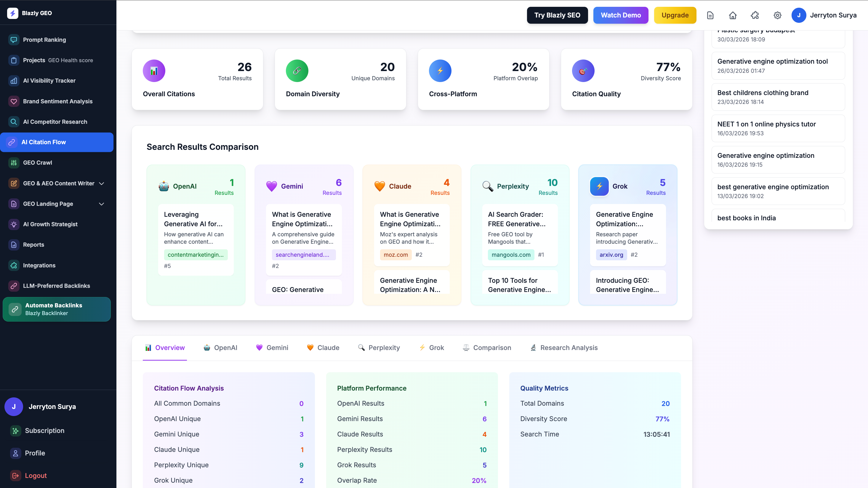Viewport: 868px width, 488px height.
Task: Click the Upgrade button
Action: (675, 15)
